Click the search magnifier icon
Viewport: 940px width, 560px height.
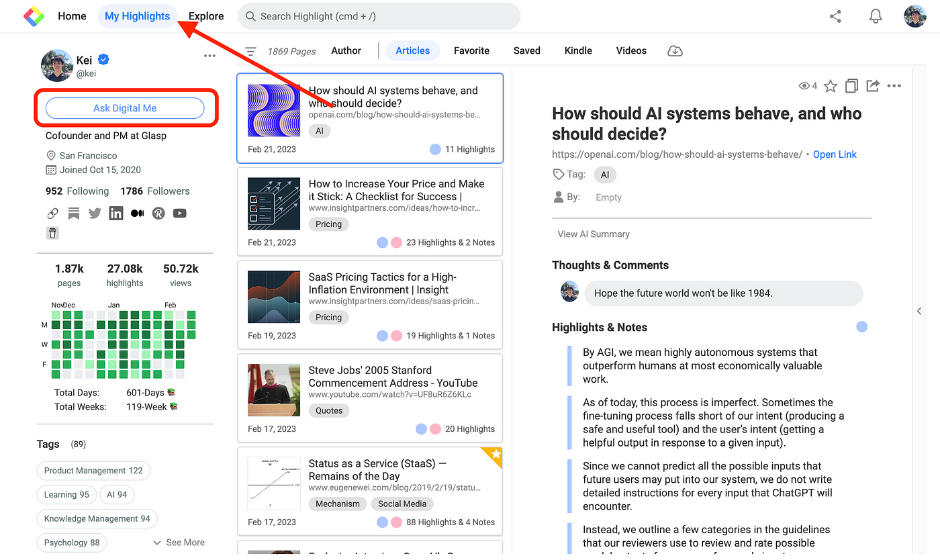[250, 16]
